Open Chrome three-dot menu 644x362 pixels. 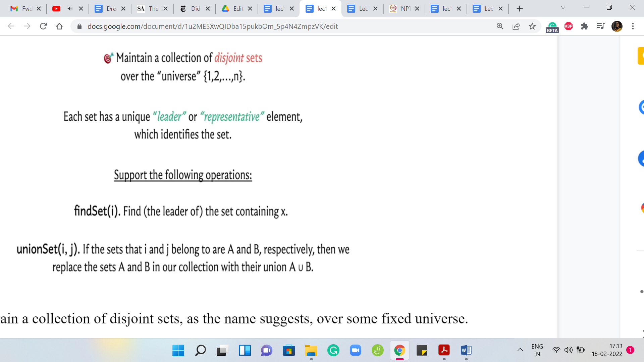(633, 26)
